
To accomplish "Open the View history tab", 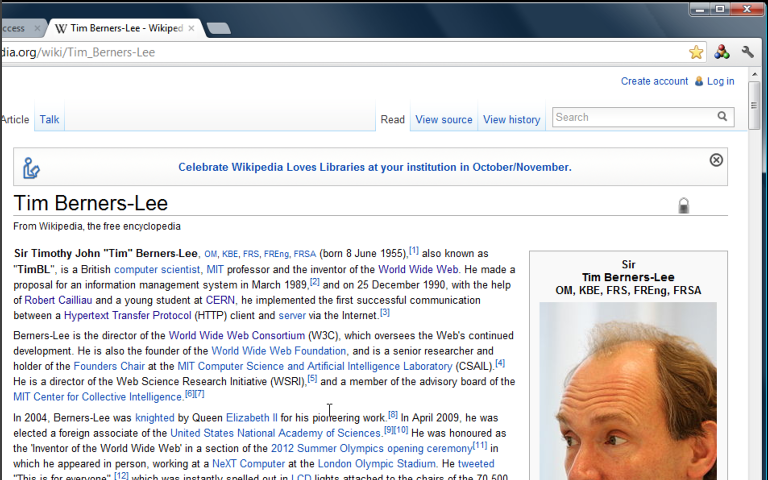I will [x=511, y=120].
